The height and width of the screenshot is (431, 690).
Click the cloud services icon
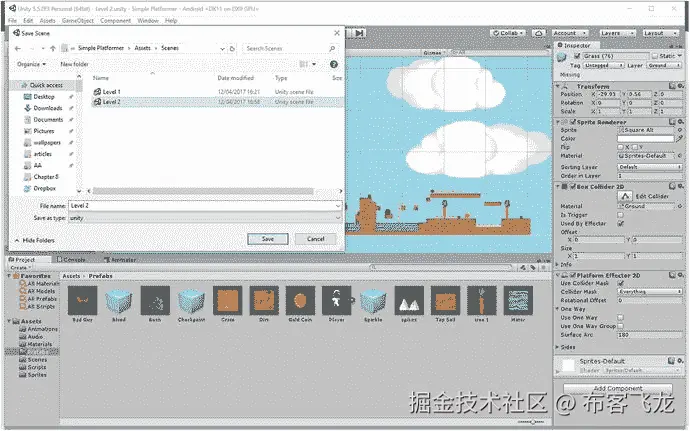pyautogui.click(x=539, y=33)
